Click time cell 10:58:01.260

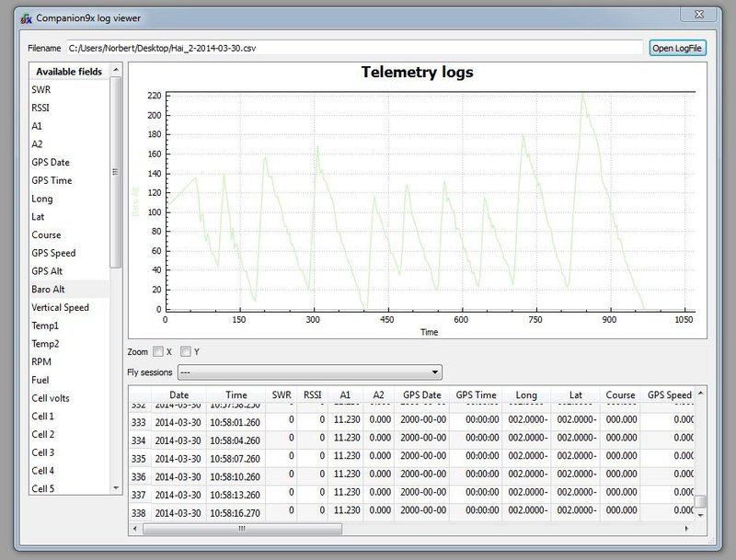[x=236, y=422]
